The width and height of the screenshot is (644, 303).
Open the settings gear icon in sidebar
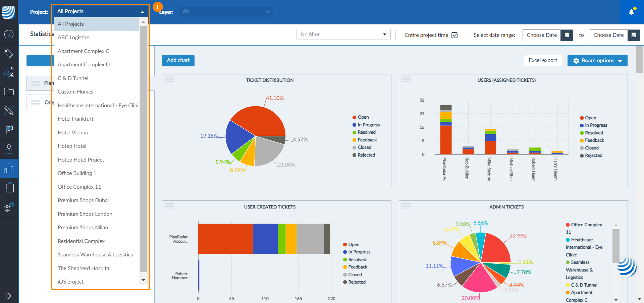pyautogui.click(x=9, y=207)
